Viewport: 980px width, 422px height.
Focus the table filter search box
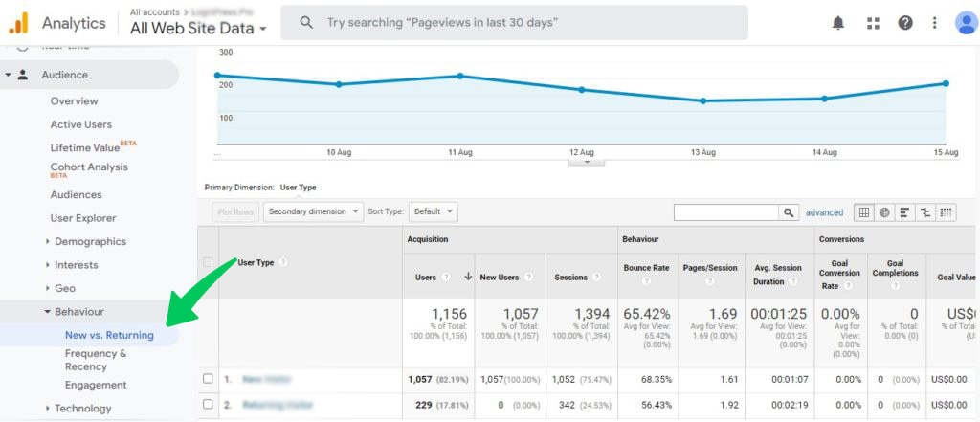(x=726, y=212)
